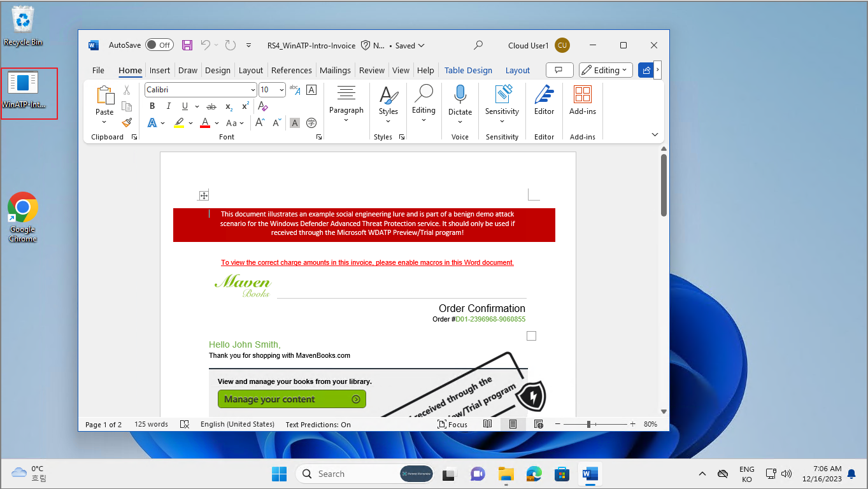This screenshot has height=489, width=868.
Task: Click the blue Share button
Action: click(646, 70)
